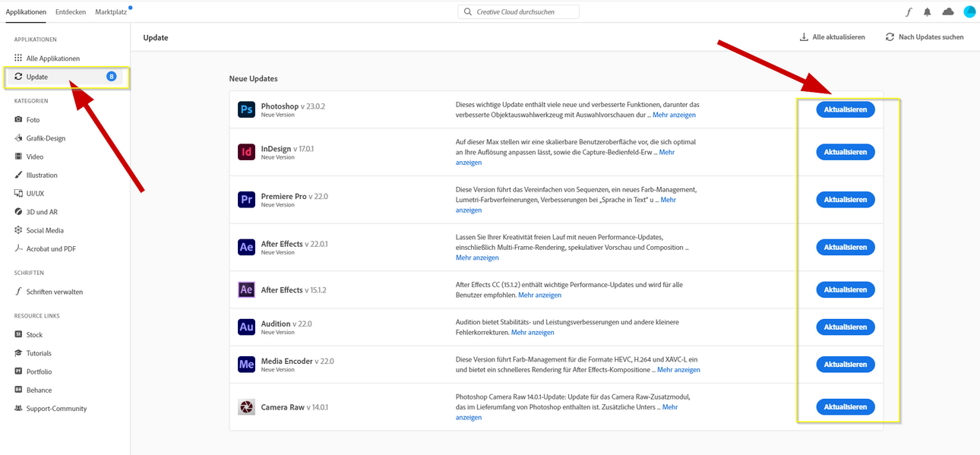Update Photoshop with Aktualisieren button
Viewport: 980px width, 455px height.
click(846, 109)
